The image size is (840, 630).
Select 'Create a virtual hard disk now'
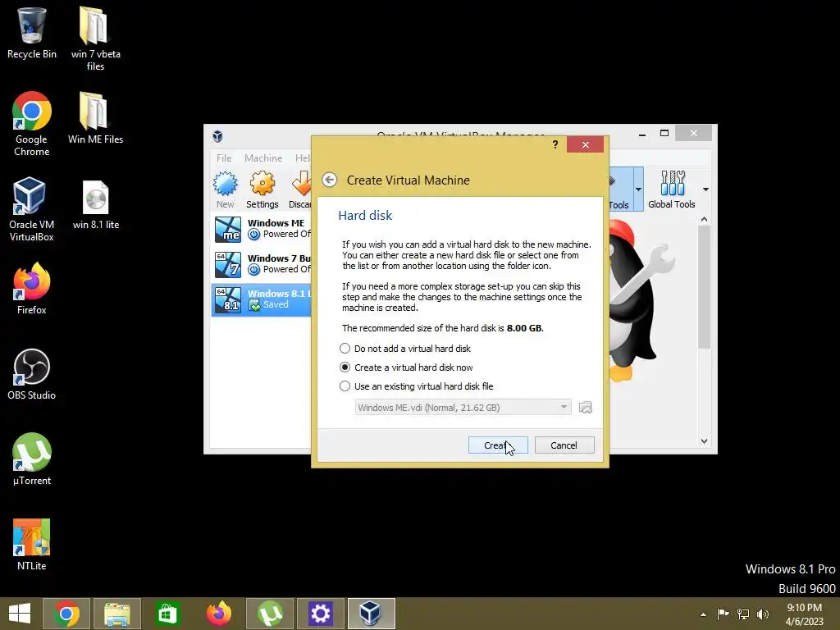[406, 367]
